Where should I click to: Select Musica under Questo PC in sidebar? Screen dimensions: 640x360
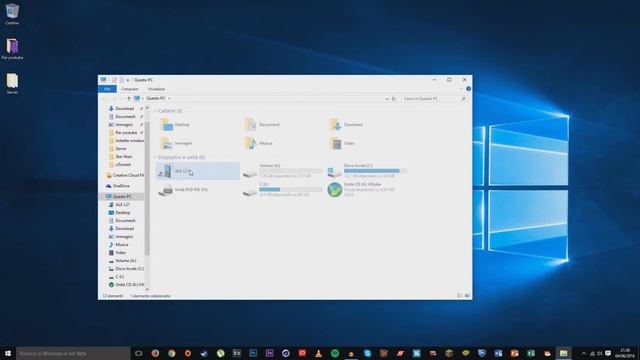pos(119,244)
